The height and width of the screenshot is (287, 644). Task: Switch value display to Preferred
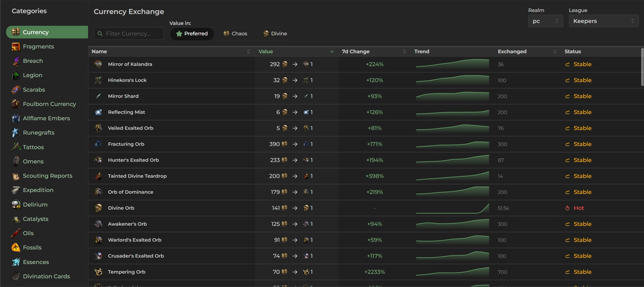click(192, 34)
